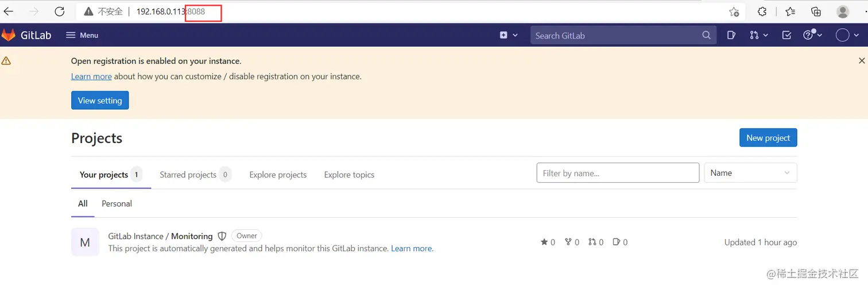Image resolution: width=868 pixels, height=289 pixels.
Task: Click the Your projects count badge 1
Action: click(136, 175)
